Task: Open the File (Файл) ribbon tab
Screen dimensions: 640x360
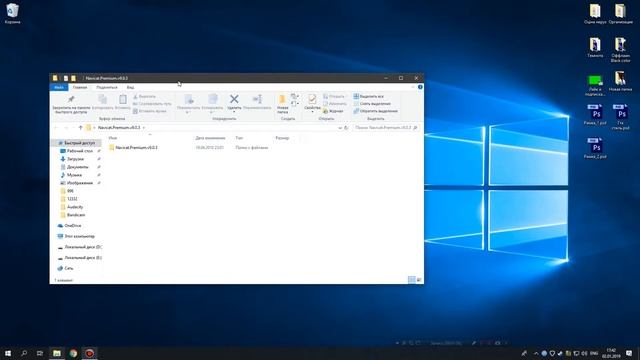Action: pyautogui.click(x=59, y=87)
